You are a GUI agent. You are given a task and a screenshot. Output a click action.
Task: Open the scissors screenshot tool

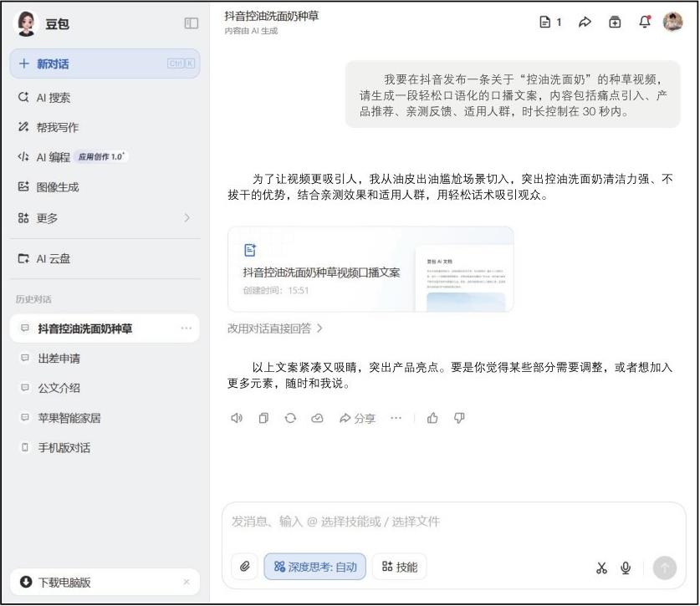coord(601,568)
